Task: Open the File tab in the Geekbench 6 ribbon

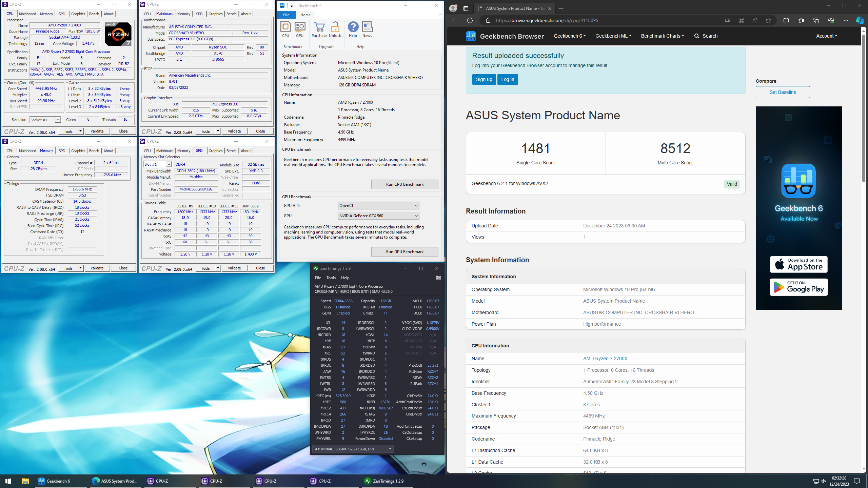Action: (x=286, y=15)
